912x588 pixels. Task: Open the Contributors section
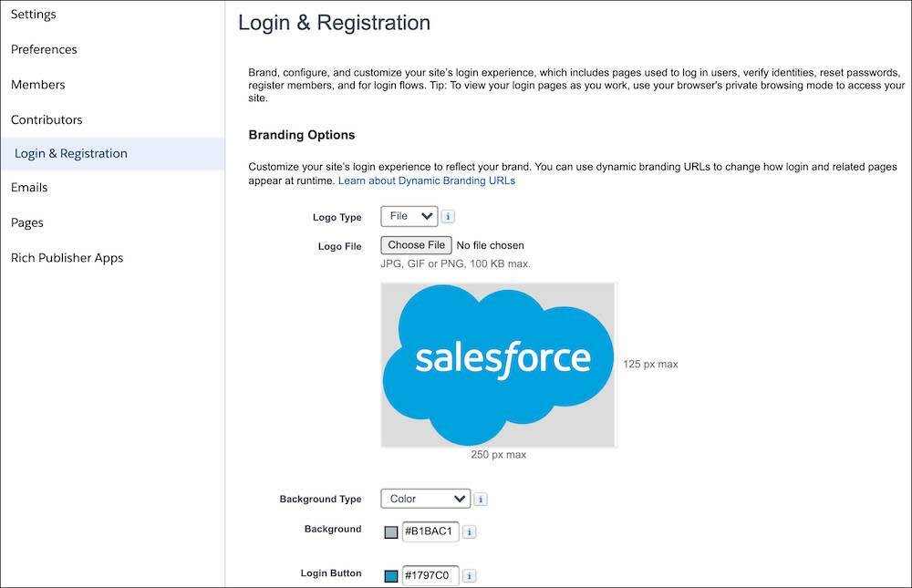pyautogui.click(x=47, y=119)
